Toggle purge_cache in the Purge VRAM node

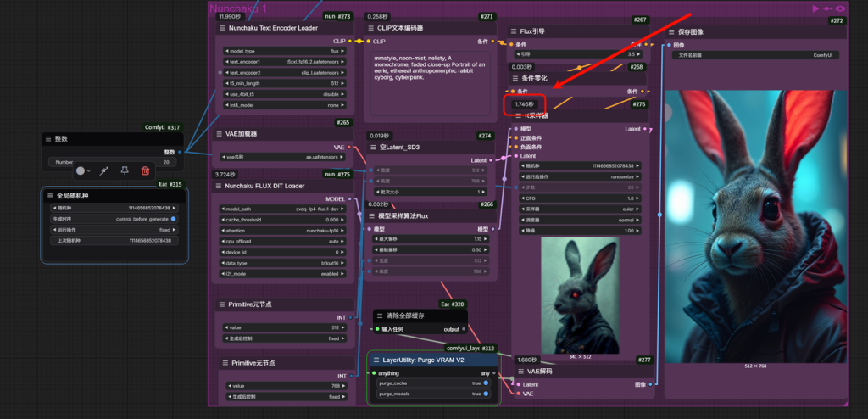click(x=485, y=383)
